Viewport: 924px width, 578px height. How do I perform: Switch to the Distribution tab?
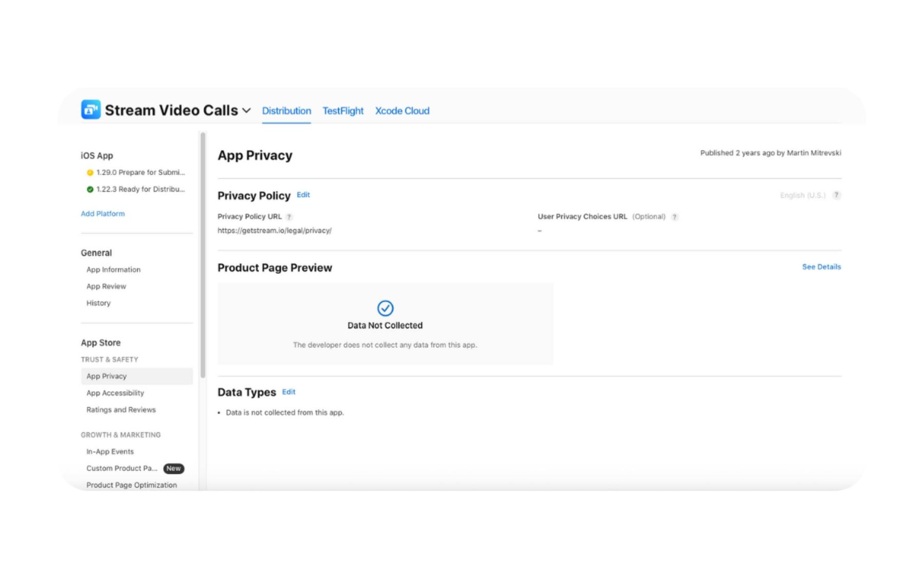tap(286, 110)
